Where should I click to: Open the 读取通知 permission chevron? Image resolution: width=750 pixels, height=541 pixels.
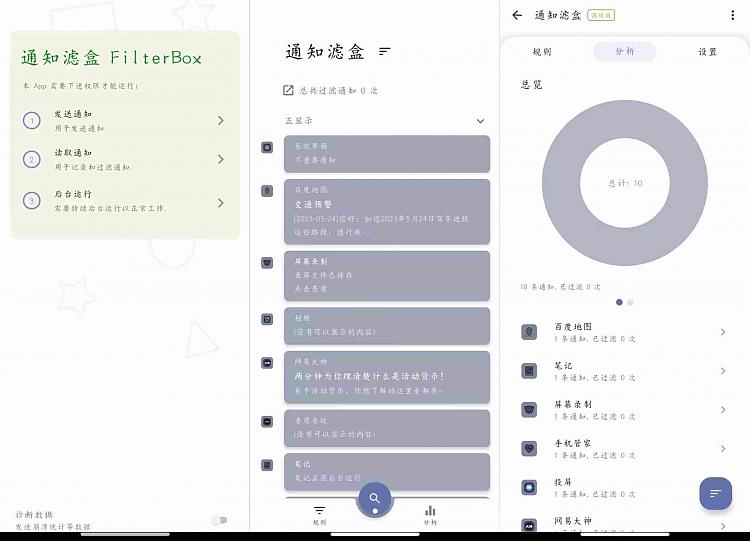(221, 159)
